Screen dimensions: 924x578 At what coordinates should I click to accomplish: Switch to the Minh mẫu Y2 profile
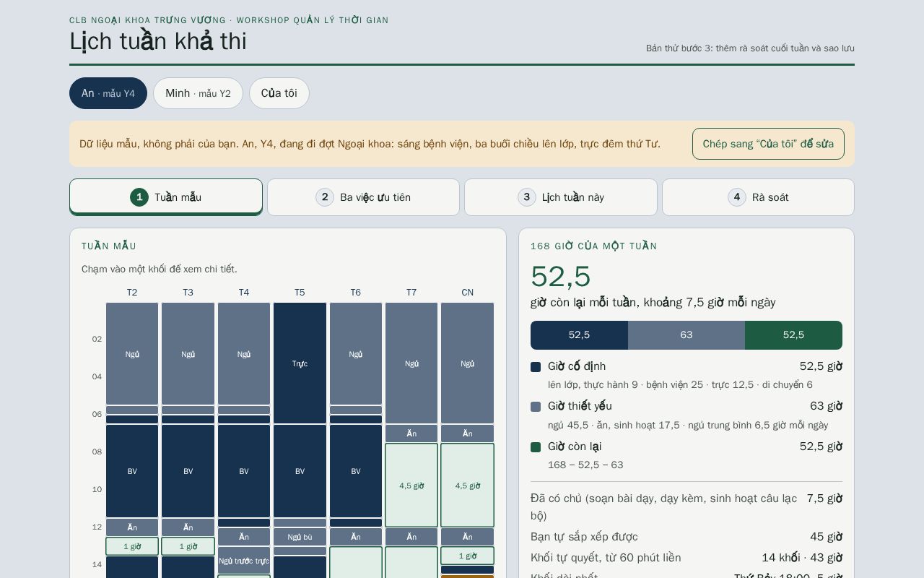point(198,93)
